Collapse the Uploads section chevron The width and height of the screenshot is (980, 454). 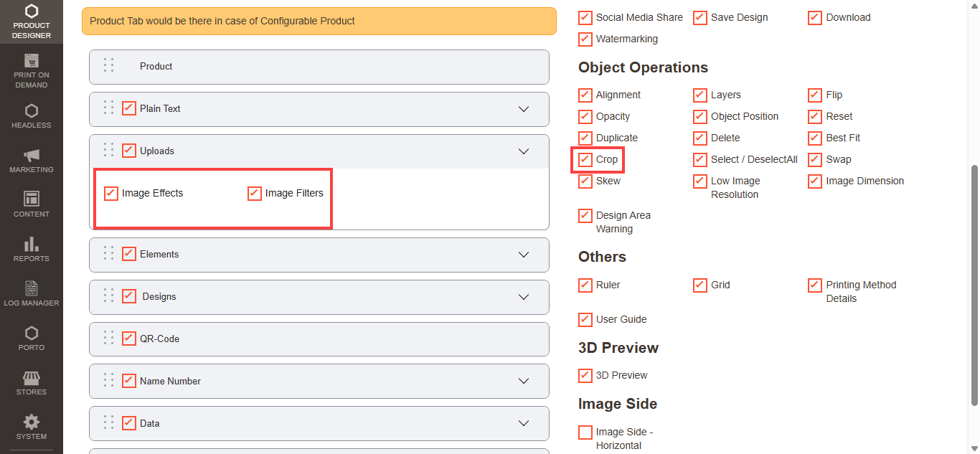(x=524, y=151)
